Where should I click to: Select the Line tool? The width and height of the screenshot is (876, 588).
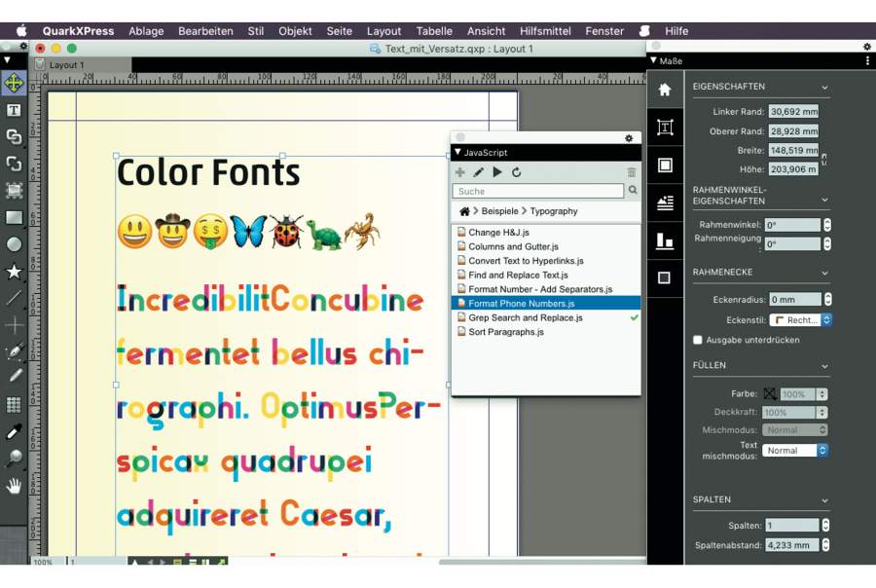(14, 298)
